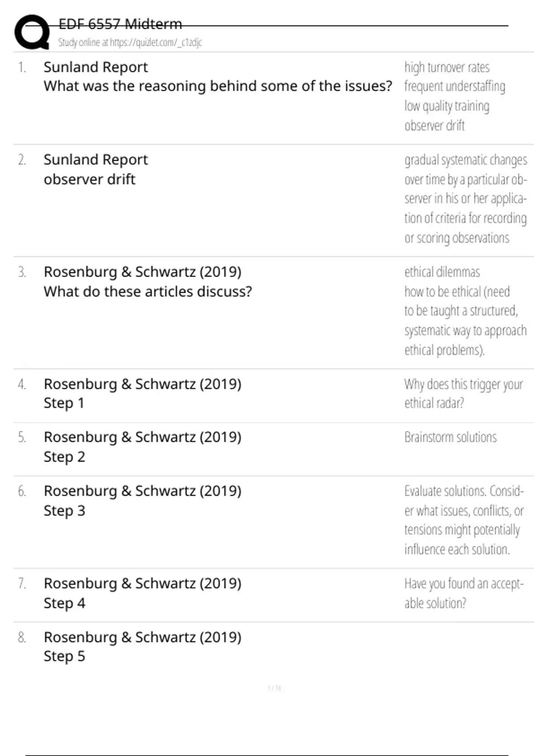Select Rosenburg & Schwartz Step 4 term
The width and height of the screenshot is (534, 756).
[x=142, y=593]
